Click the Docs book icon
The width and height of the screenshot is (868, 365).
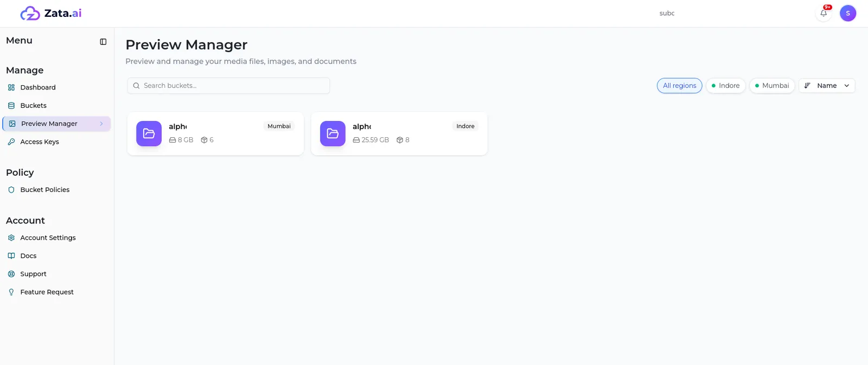[x=11, y=256]
